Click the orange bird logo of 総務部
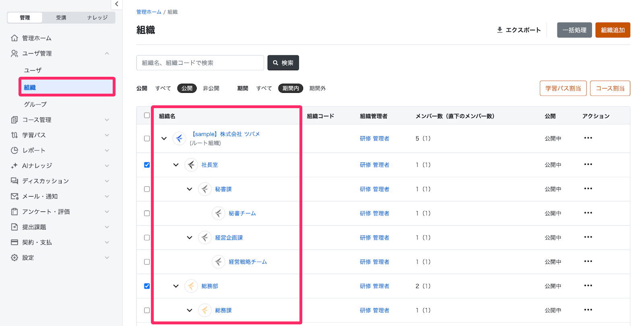Viewport: 644px width, 326px height. 191,286
